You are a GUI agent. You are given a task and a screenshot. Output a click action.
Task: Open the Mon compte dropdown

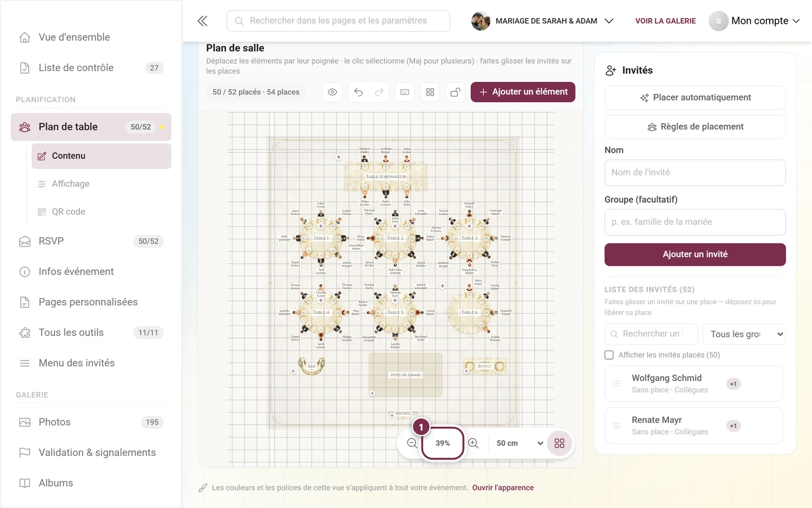[x=754, y=21]
